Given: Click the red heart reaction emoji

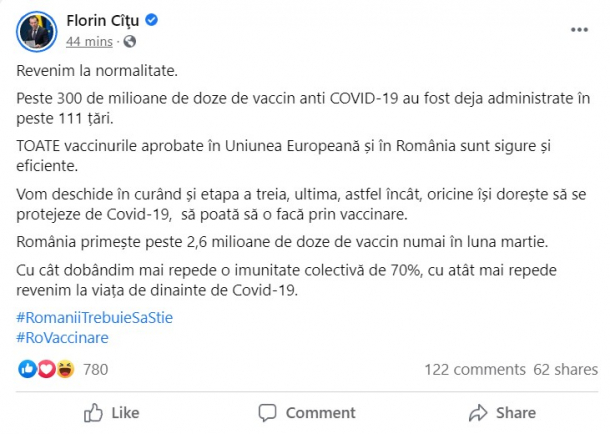Looking at the screenshot, I should pyautogui.click(x=46, y=370).
